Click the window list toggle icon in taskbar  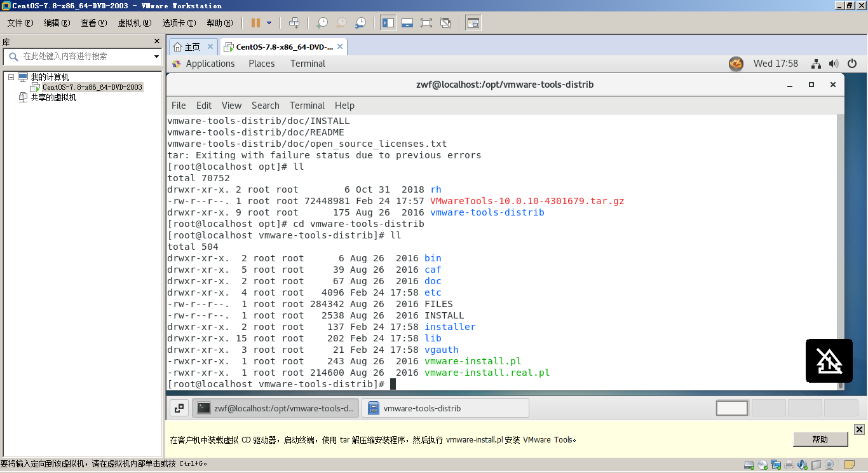coord(179,408)
